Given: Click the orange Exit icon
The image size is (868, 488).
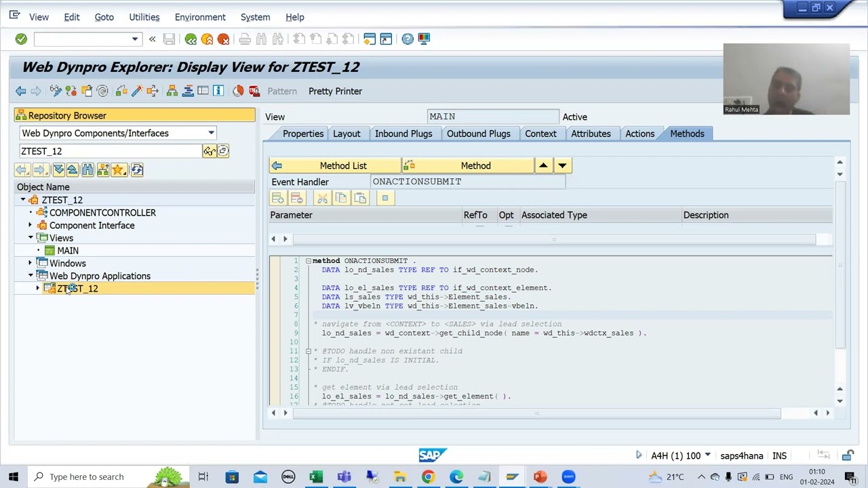Looking at the screenshot, I should [207, 39].
